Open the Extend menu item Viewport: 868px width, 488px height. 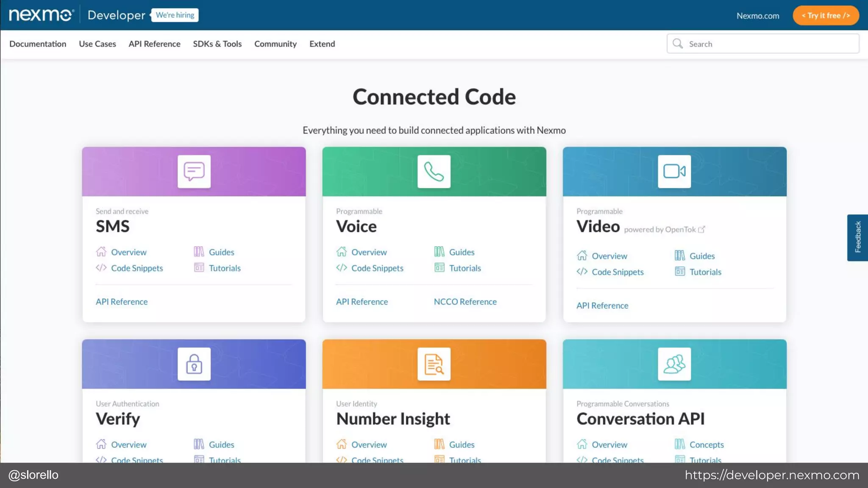322,44
